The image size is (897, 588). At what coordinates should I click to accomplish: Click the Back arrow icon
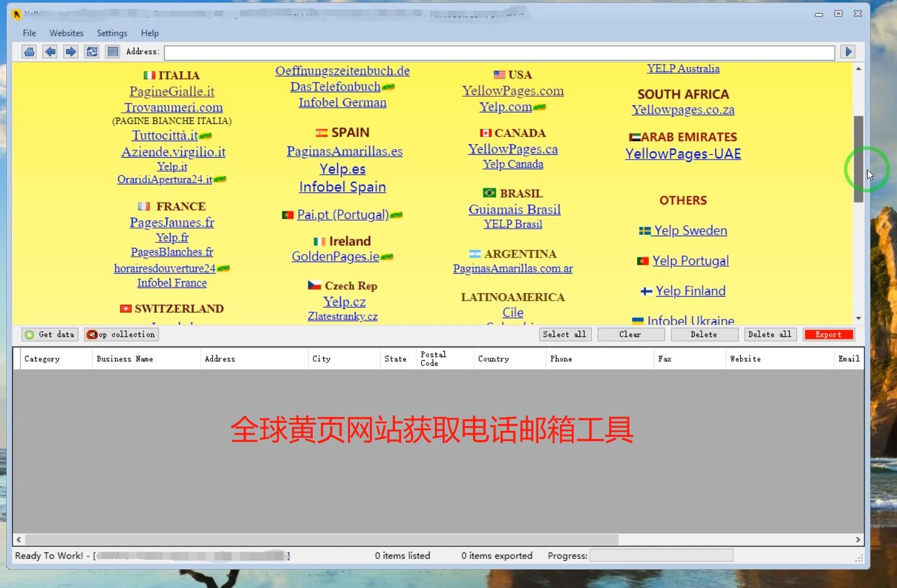[x=50, y=51]
